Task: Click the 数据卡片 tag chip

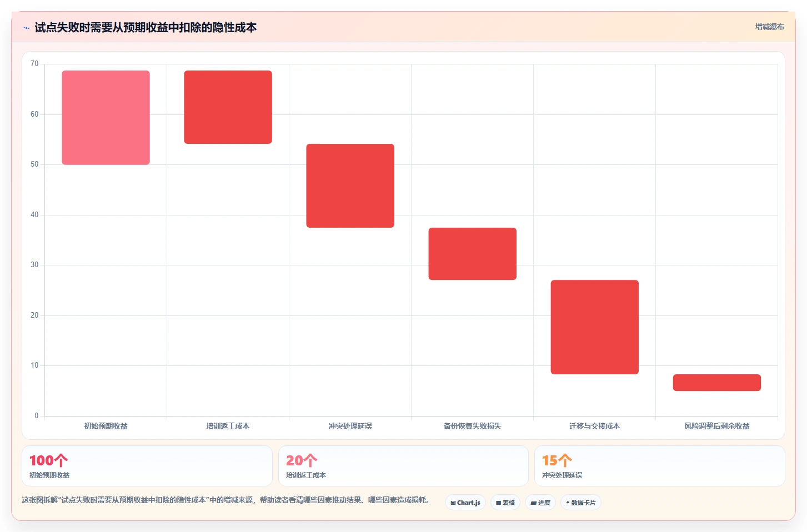Action: click(x=581, y=503)
